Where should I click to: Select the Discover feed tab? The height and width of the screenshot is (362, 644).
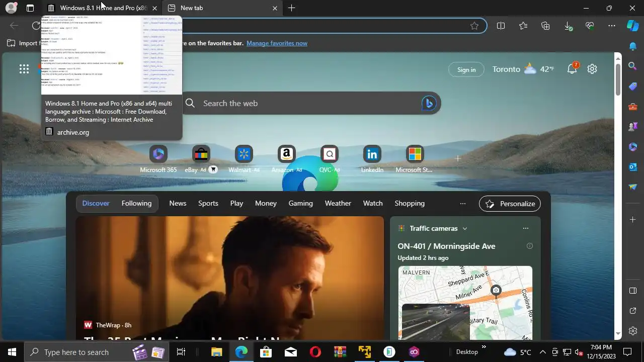pyautogui.click(x=96, y=203)
